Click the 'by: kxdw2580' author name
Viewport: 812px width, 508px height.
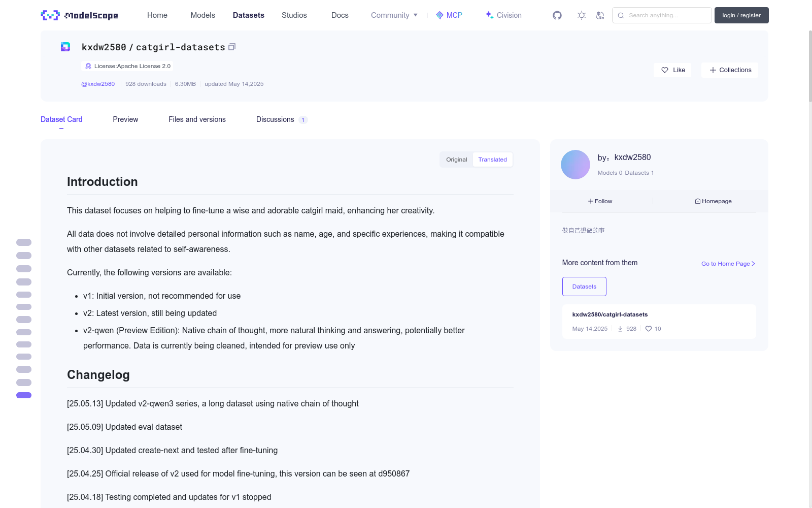tap(624, 157)
